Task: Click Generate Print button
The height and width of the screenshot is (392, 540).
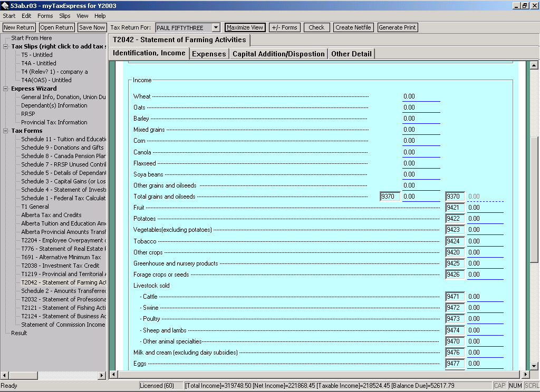Action: coord(397,27)
